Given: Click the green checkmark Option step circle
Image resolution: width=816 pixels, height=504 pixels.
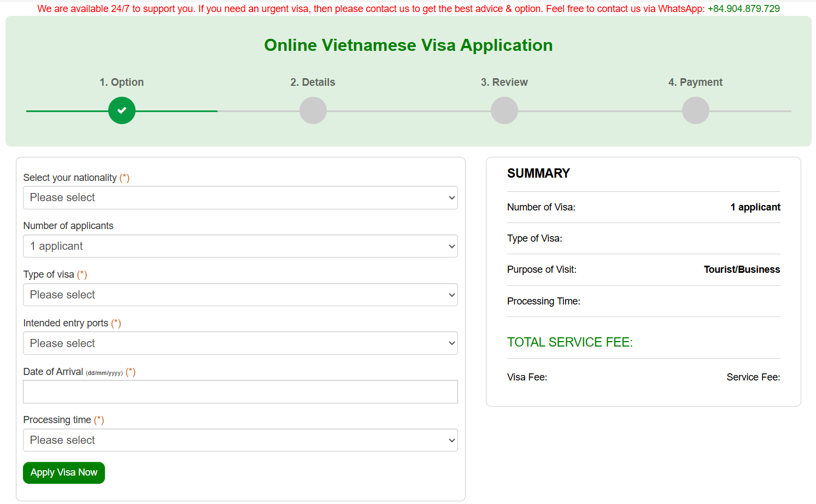Looking at the screenshot, I should click(x=121, y=110).
